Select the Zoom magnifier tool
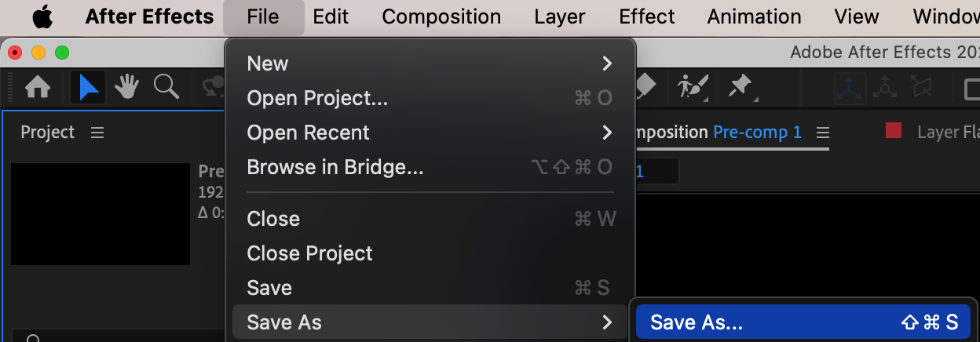Screen dimensions: 980x342 click(166, 87)
